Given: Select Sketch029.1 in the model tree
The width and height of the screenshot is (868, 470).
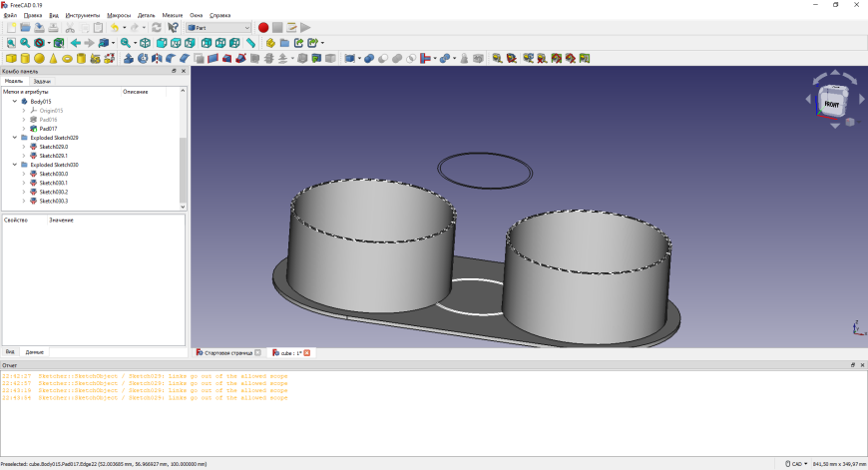Looking at the screenshot, I should coord(54,156).
